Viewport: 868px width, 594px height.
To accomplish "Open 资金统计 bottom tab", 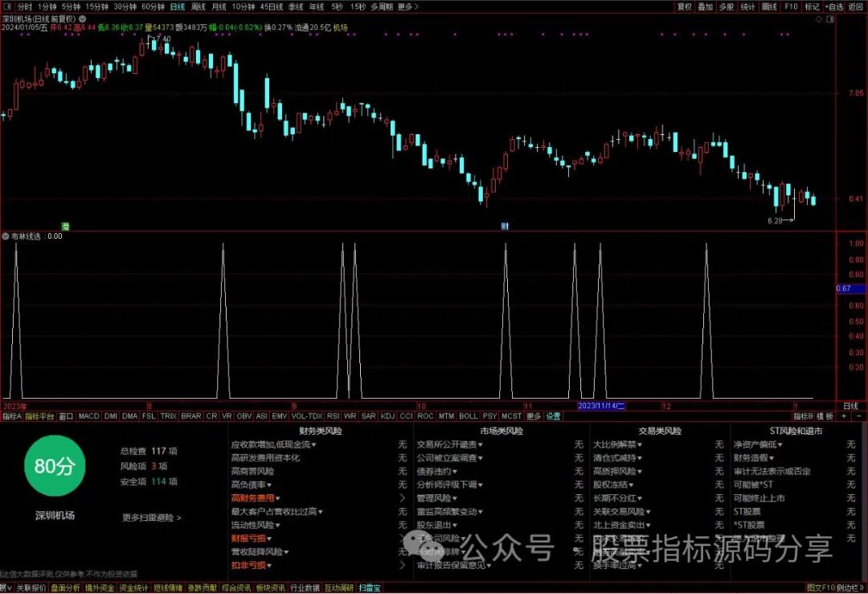I will (133, 588).
